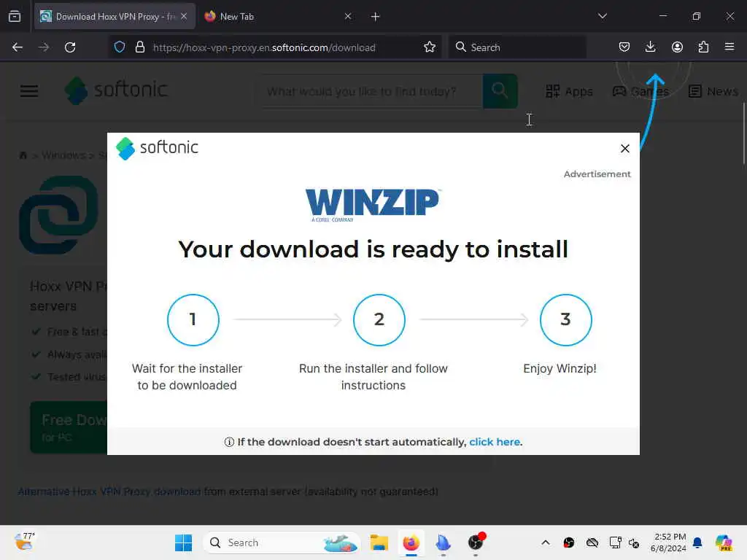Click the green Softonic search button
The width and height of the screenshot is (747, 560).
click(500, 91)
